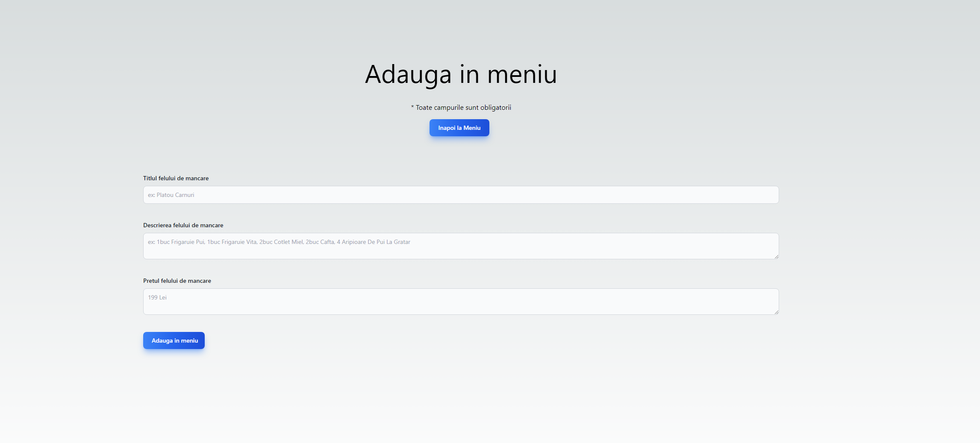Click the Adauga in meniu page heading

coord(461,74)
